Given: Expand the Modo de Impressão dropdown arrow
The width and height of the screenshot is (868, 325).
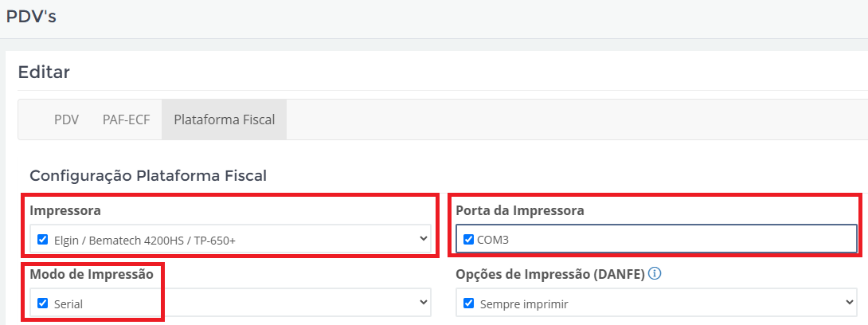Looking at the screenshot, I should (x=424, y=303).
